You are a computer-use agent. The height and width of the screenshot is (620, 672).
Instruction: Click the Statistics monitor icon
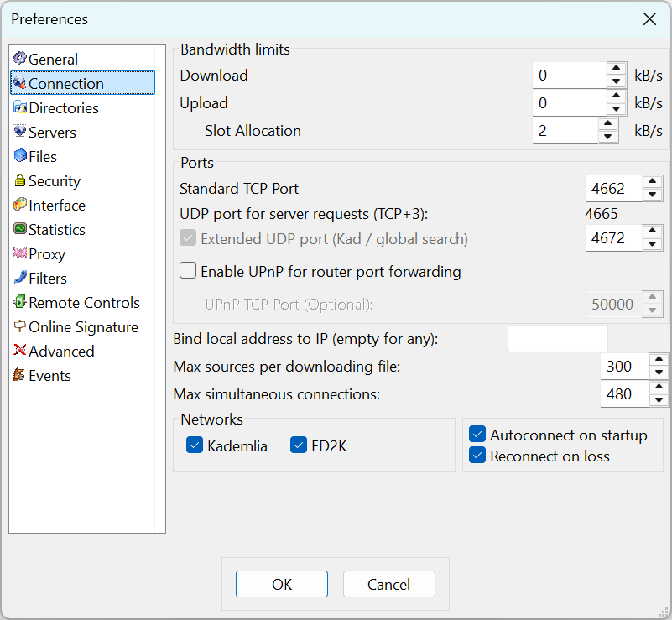[x=19, y=228]
